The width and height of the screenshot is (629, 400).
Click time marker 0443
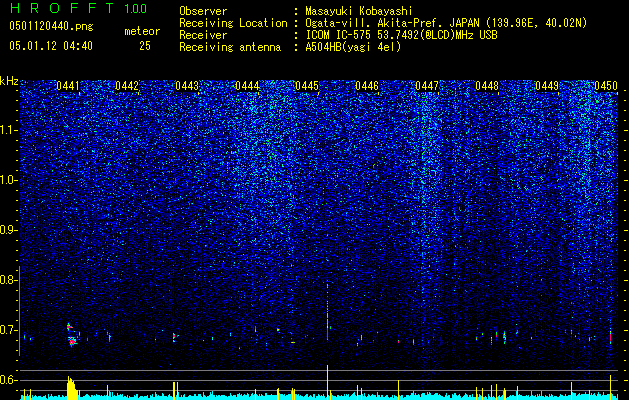coord(187,86)
